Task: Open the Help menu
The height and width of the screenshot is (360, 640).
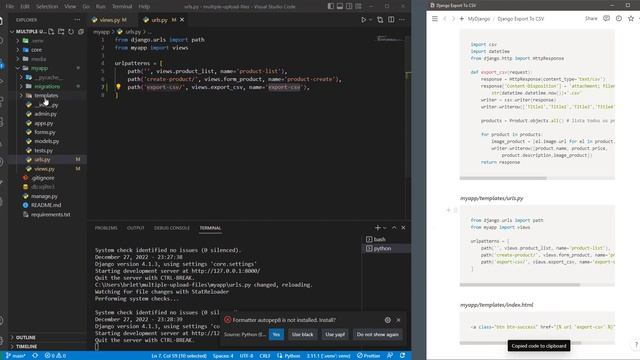Action: click(144, 7)
